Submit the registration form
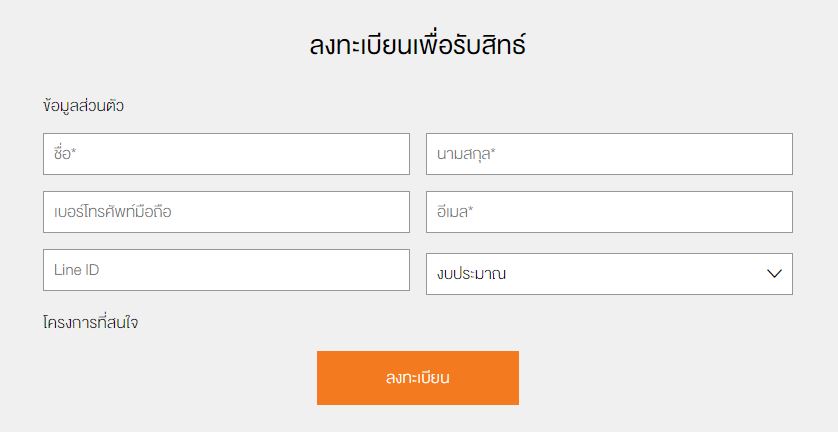The width and height of the screenshot is (838, 432). [x=418, y=378]
